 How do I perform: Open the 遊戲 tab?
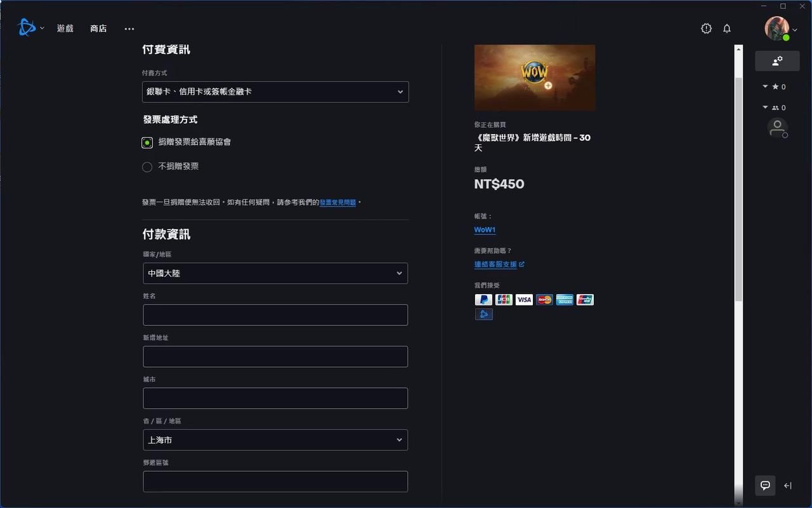click(65, 29)
